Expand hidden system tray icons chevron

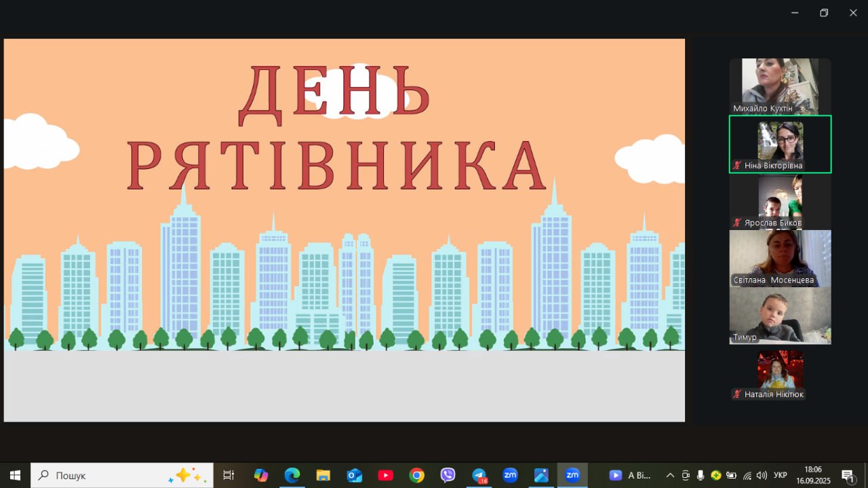tap(670, 475)
